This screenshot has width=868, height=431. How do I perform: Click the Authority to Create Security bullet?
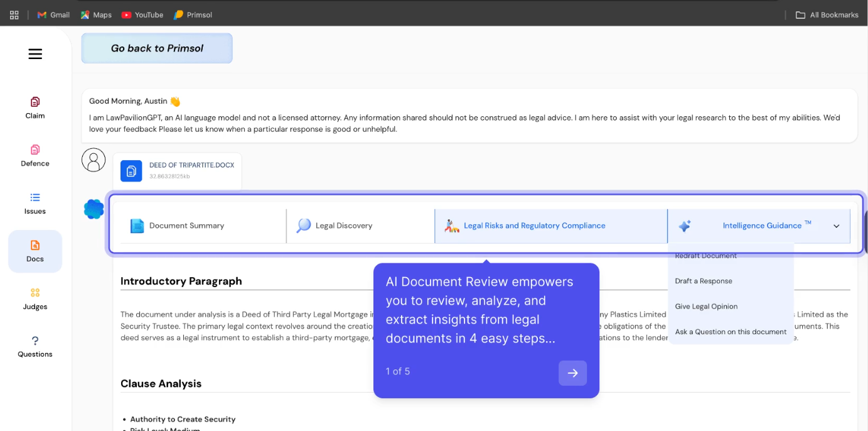coord(183,419)
